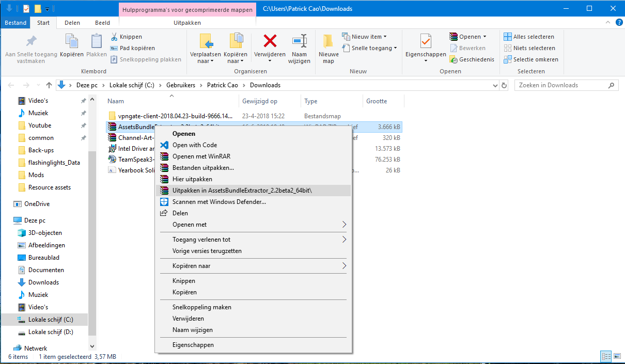
Task: Sort by the Gewijzigd op column header
Action: (270, 101)
